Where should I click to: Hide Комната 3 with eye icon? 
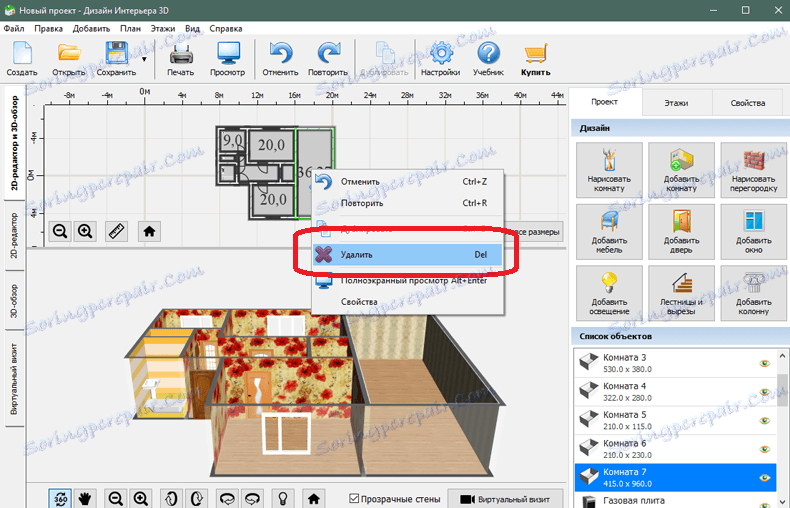(x=764, y=363)
